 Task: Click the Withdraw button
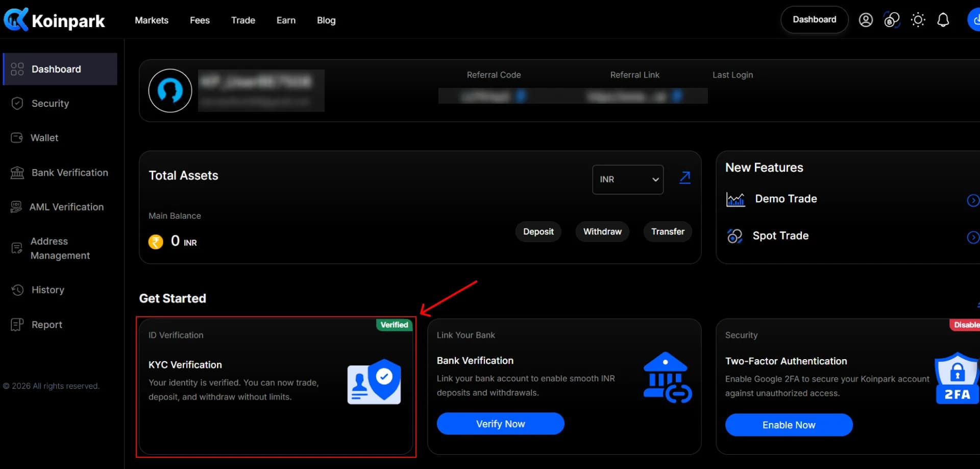(602, 231)
